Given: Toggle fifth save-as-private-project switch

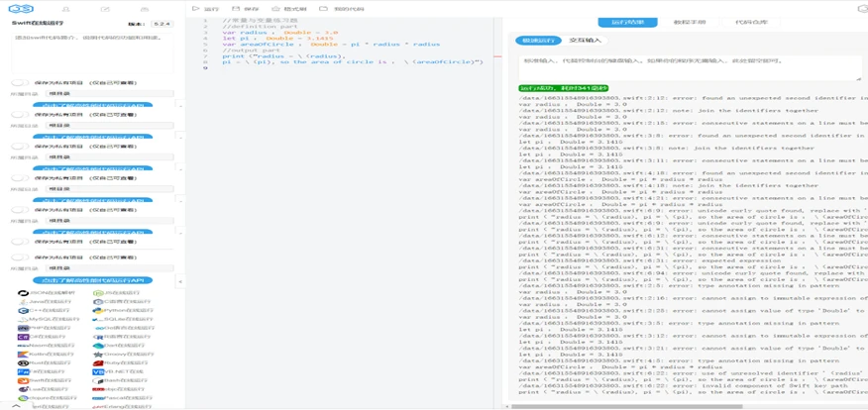Looking at the screenshot, I should pyautogui.click(x=20, y=210).
